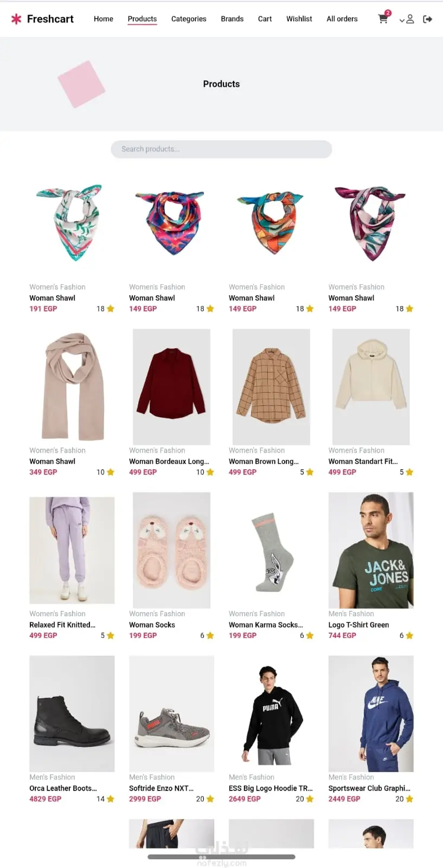This screenshot has height=868, width=443.
Task: Open the Jack & Jones t-shirt image
Action: [x=371, y=550]
